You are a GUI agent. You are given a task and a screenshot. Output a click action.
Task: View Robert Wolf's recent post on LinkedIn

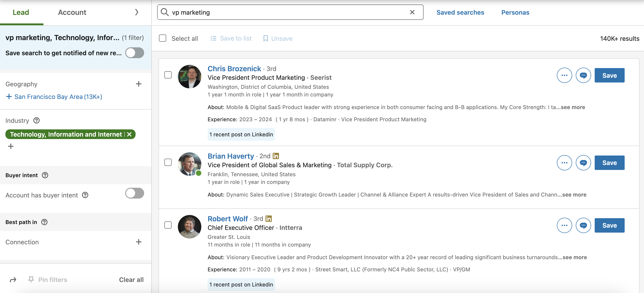point(241,284)
